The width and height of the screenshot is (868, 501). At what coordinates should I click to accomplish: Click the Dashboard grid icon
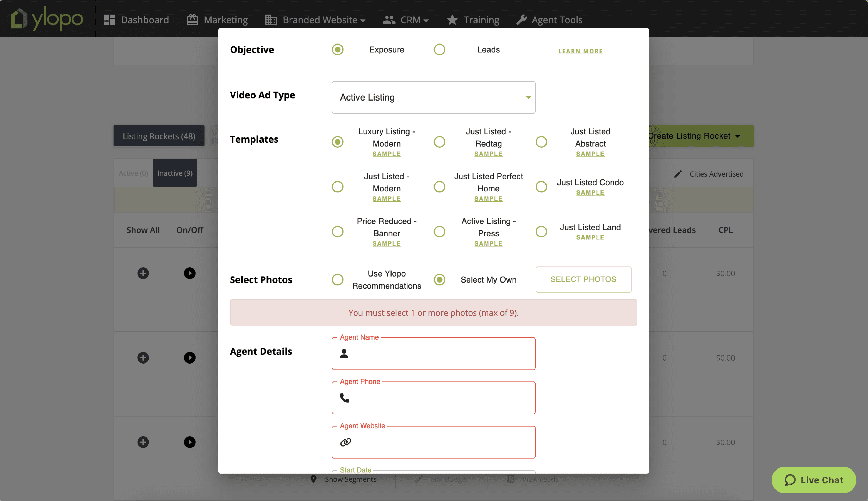point(109,20)
